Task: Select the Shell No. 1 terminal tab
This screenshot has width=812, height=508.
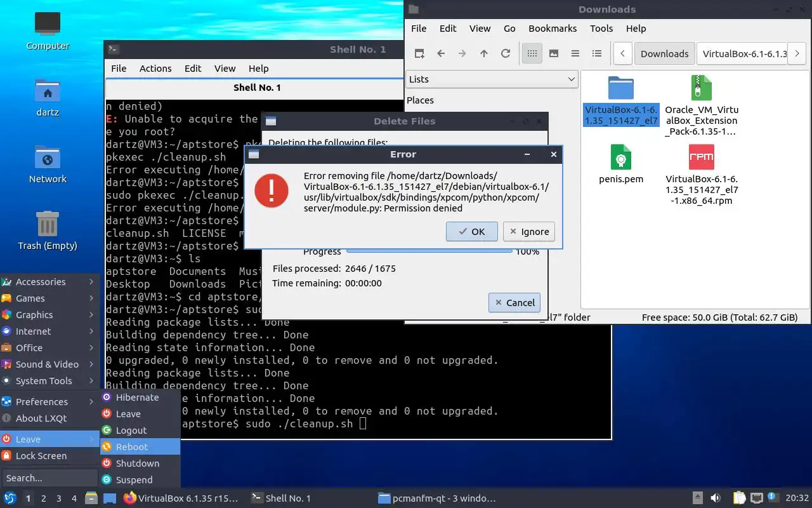Action: pyautogui.click(x=257, y=88)
